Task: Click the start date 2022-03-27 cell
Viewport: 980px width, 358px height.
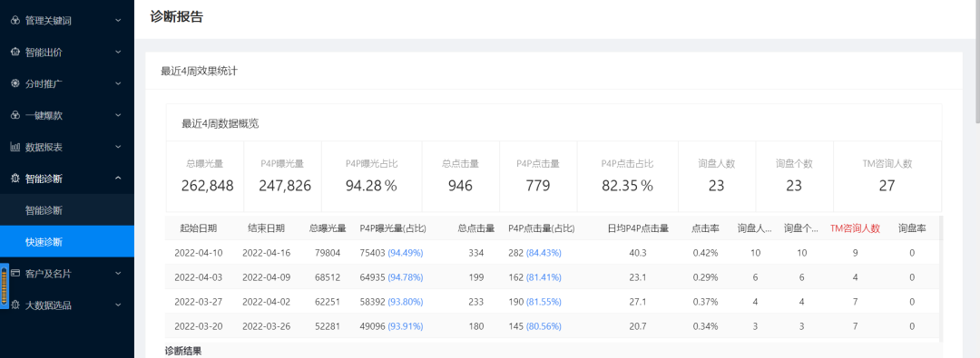Action: click(199, 302)
